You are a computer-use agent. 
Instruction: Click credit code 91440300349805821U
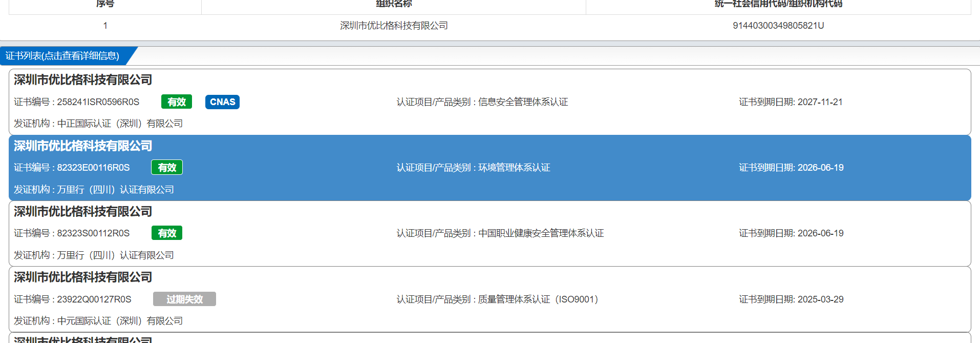(x=778, y=26)
